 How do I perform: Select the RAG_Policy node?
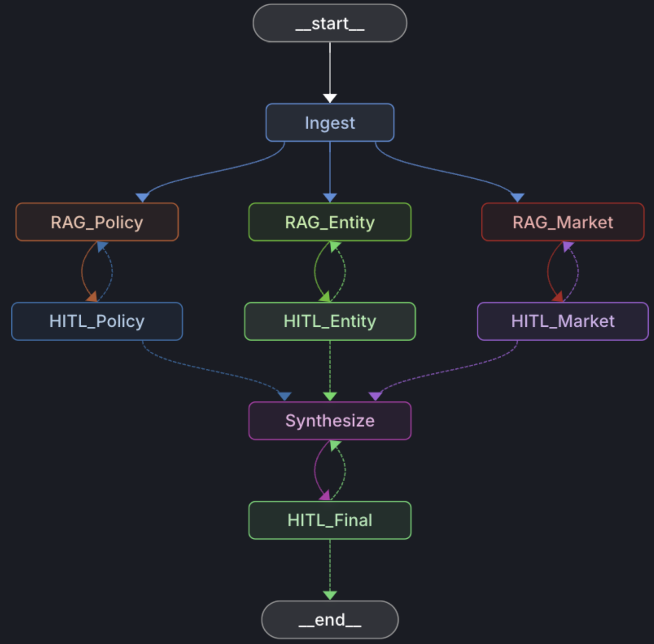pos(97,222)
